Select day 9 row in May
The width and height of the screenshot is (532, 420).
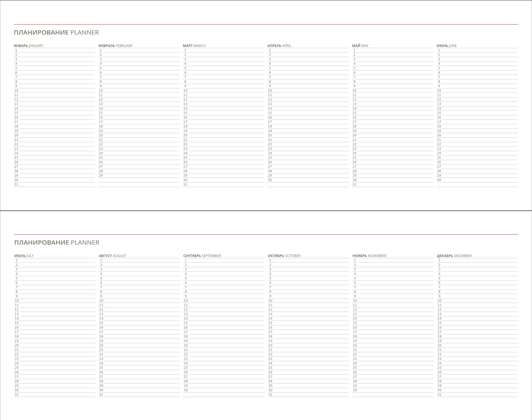click(393, 86)
